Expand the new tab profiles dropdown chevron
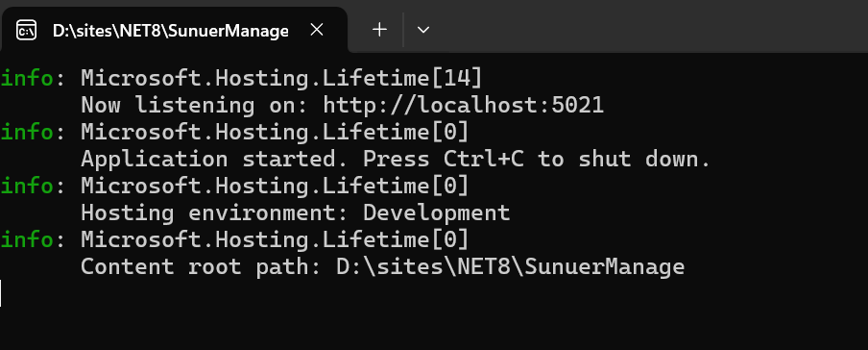The height and width of the screenshot is (350, 868). tap(422, 30)
